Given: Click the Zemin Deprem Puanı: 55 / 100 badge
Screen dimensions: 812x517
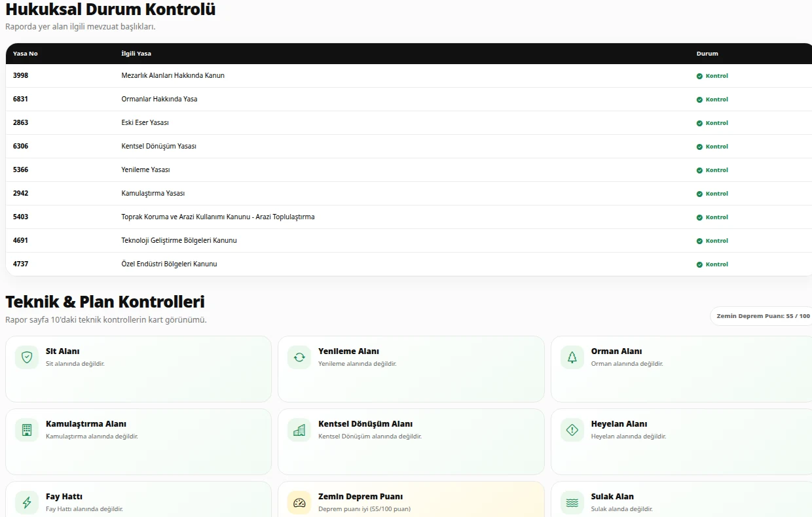Looking at the screenshot, I should click(x=762, y=316).
